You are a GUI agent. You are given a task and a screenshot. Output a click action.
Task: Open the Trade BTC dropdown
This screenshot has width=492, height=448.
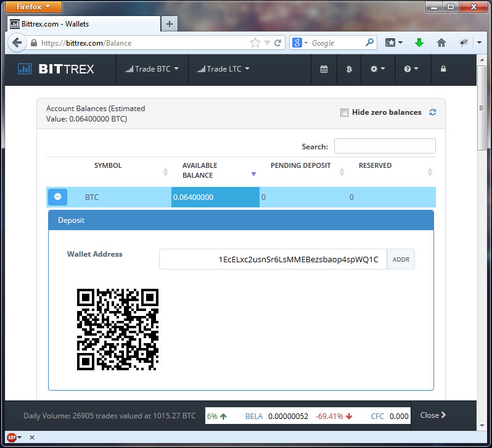[152, 68]
